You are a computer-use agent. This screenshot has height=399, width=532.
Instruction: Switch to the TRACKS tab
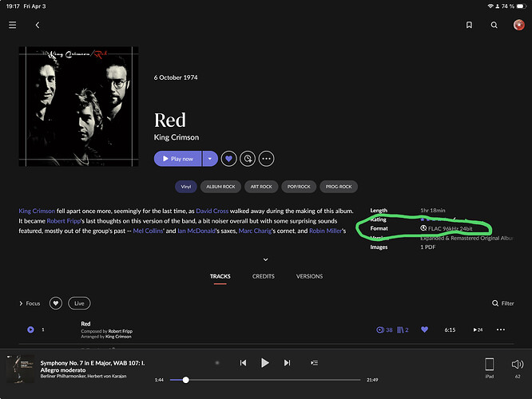220,277
